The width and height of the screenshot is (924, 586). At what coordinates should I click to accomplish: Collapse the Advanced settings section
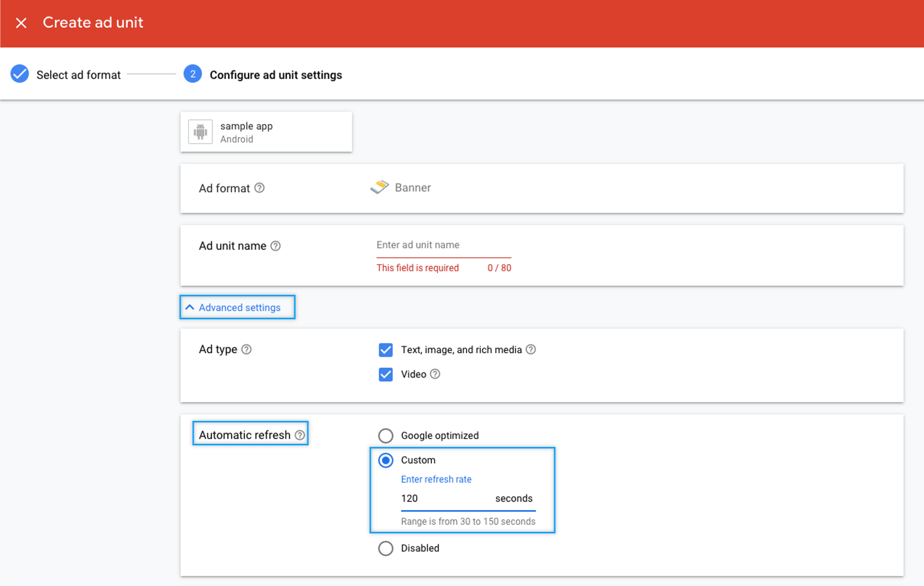(238, 307)
